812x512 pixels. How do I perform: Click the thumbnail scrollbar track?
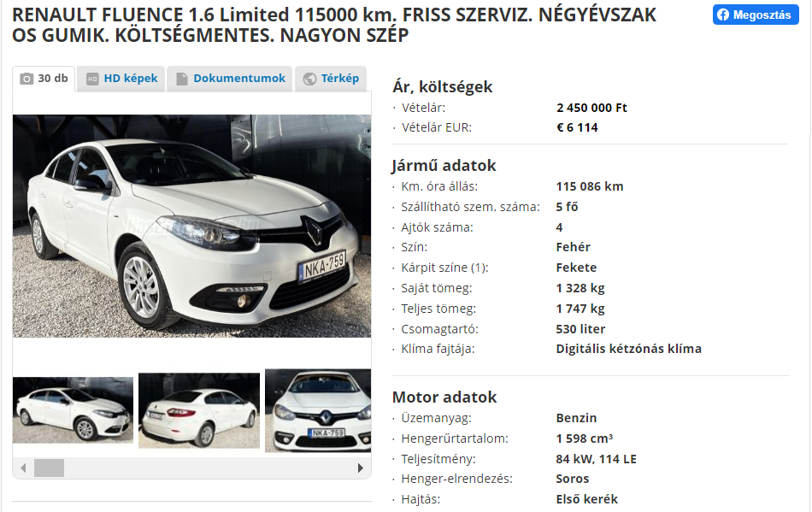[x=191, y=468]
